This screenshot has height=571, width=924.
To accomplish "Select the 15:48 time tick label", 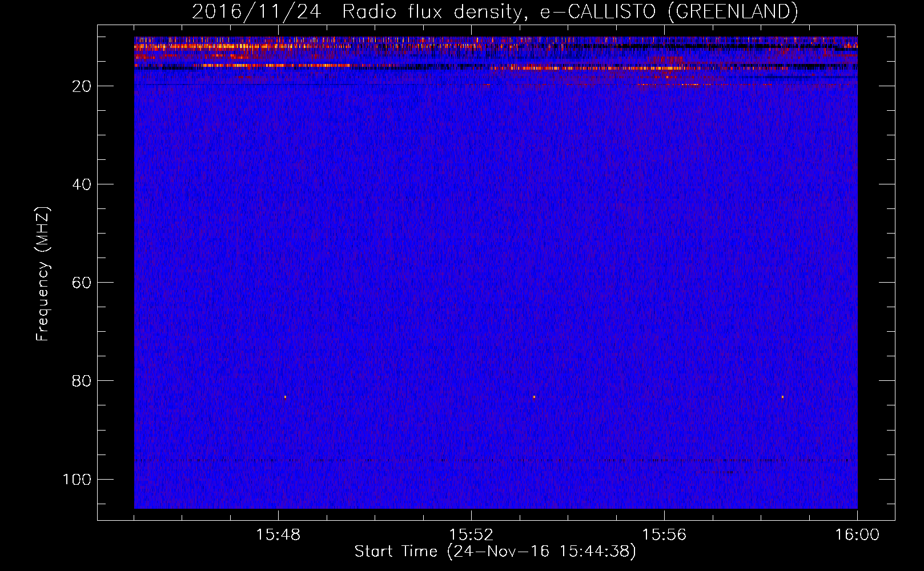I will 278,535.
